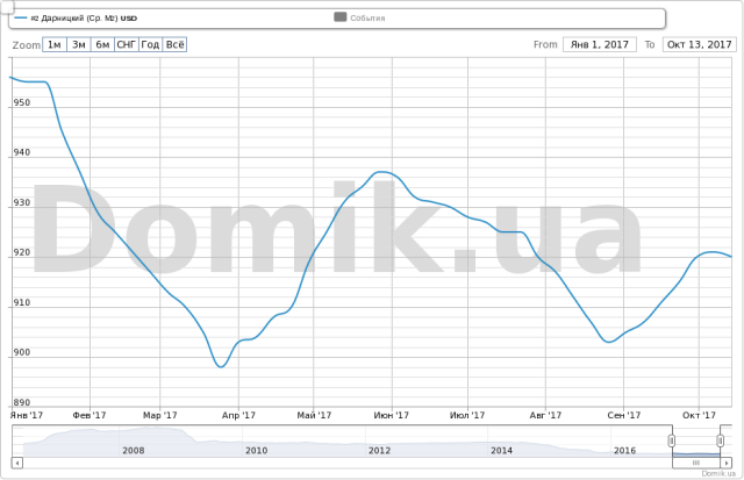Click the navigator scroll-right arrow

tap(726, 462)
